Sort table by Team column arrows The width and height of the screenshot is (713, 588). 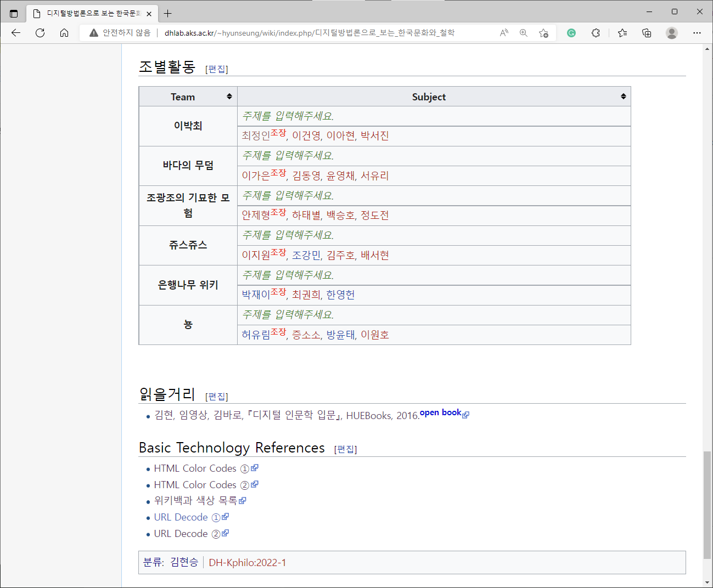tap(229, 97)
